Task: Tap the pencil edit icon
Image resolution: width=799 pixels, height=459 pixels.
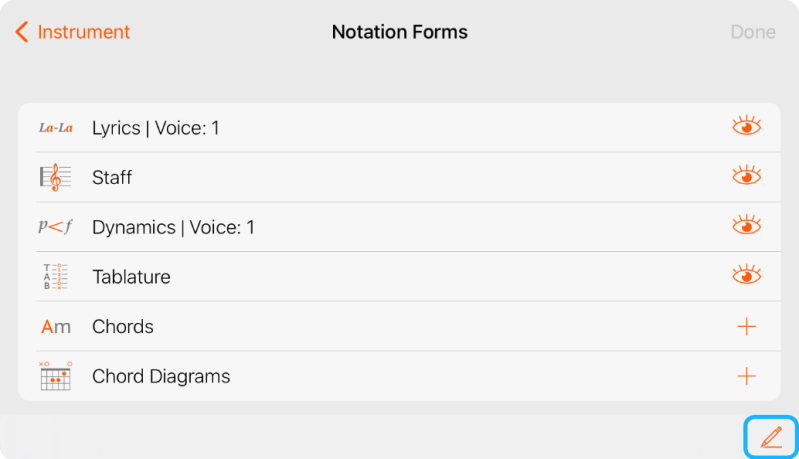Action: click(x=771, y=437)
